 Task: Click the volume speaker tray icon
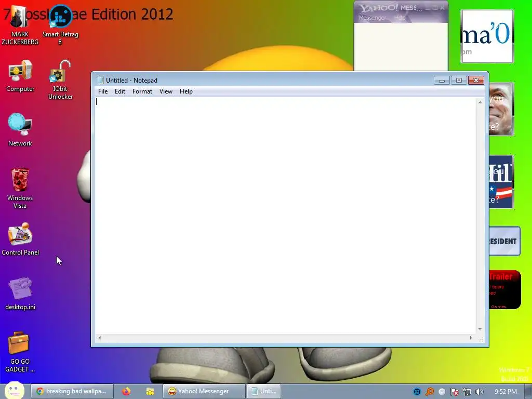click(x=479, y=392)
